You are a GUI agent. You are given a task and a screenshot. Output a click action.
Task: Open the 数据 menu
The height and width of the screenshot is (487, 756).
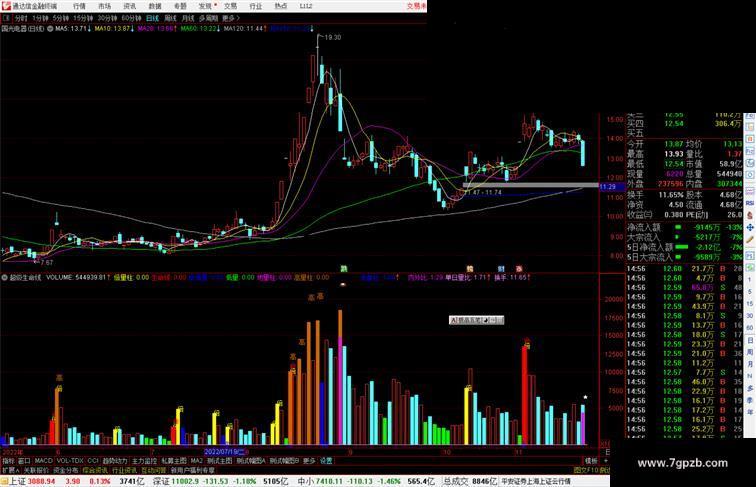pyautogui.click(x=155, y=6)
